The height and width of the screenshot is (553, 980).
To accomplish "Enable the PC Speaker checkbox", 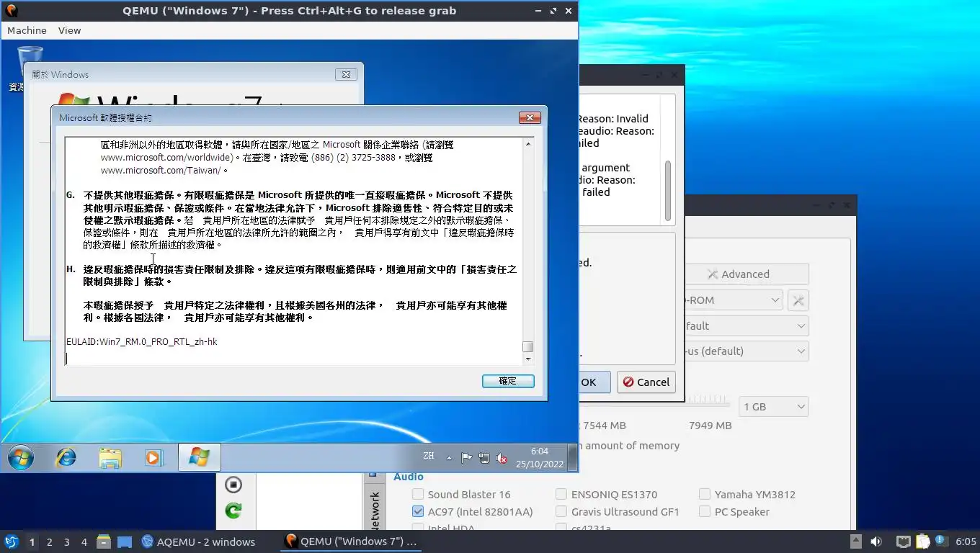I will point(705,511).
